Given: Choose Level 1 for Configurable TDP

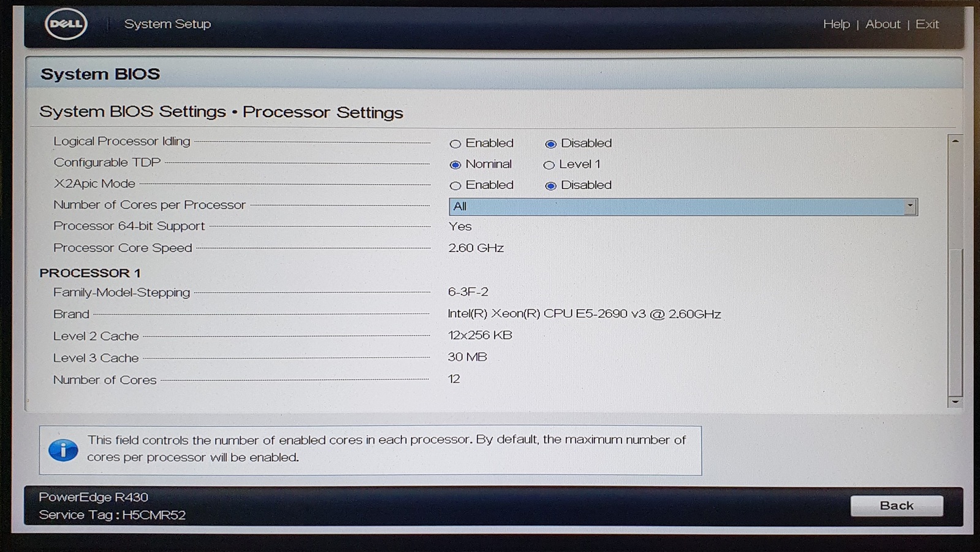Looking at the screenshot, I should coord(549,164).
